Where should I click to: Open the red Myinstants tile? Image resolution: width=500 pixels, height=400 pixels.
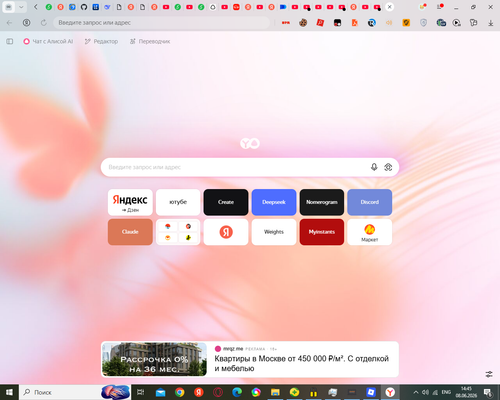322,232
